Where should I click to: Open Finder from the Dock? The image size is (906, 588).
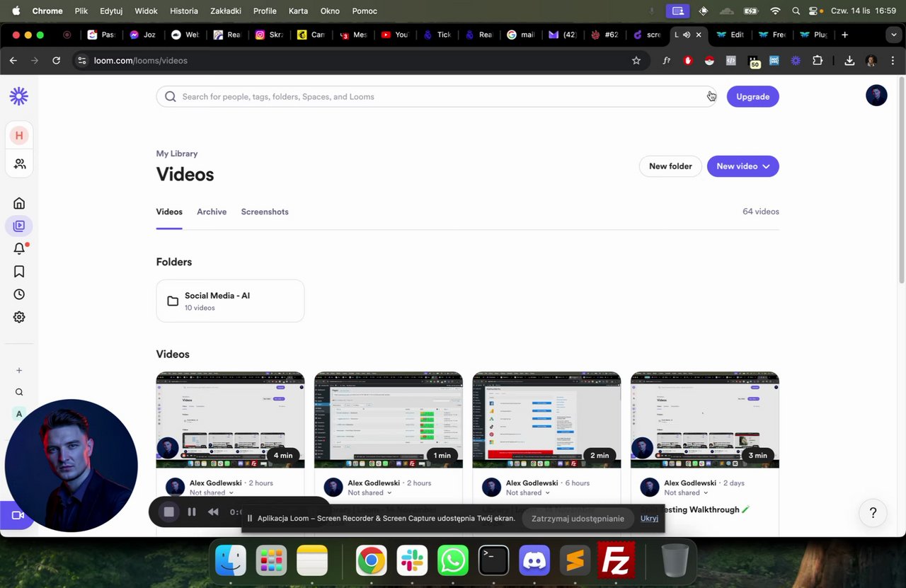pos(231,561)
